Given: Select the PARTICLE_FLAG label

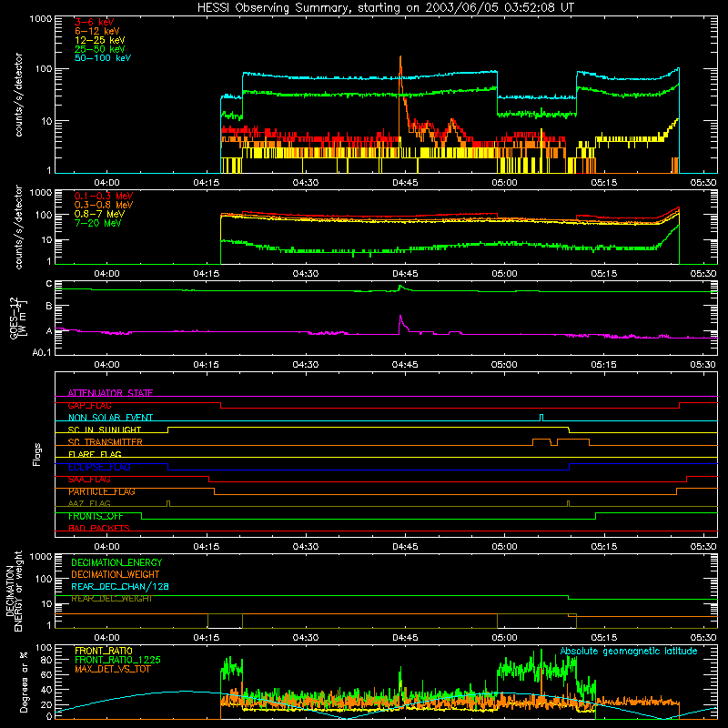Looking at the screenshot, I should [x=102, y=491].
